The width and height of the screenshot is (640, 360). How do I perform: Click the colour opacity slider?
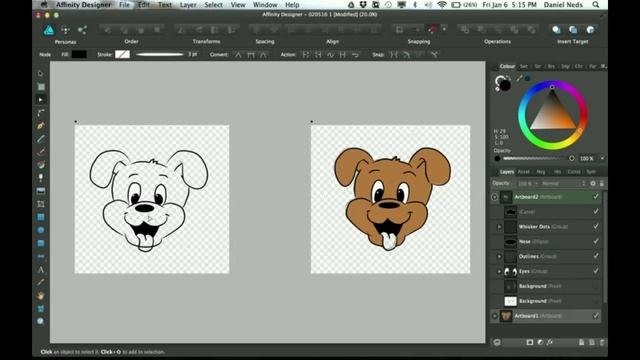[537, 158]
